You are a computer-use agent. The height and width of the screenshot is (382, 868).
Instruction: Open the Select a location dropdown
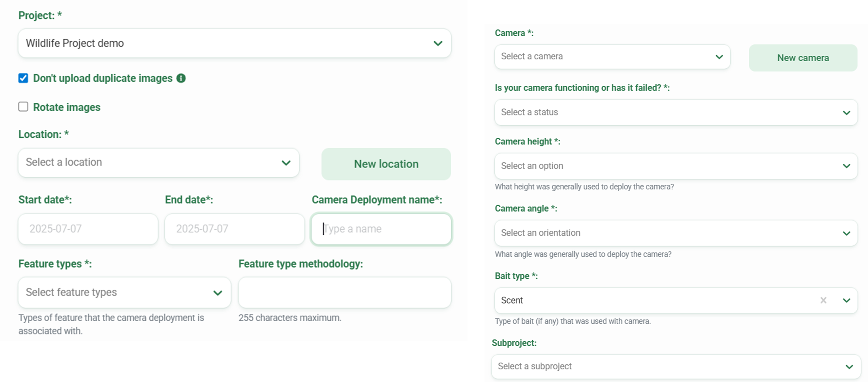click(x=159, y=163)
